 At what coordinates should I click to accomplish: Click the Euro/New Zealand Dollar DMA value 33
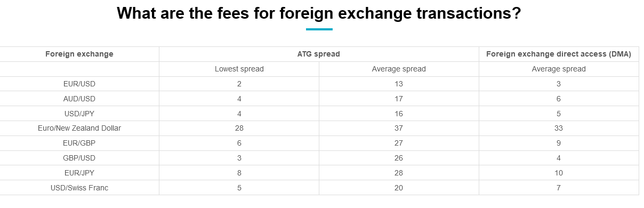click(x=559, y=128)
